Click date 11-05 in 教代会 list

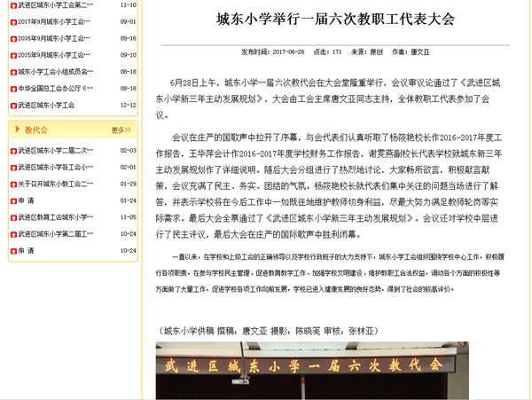pos(129,217)
